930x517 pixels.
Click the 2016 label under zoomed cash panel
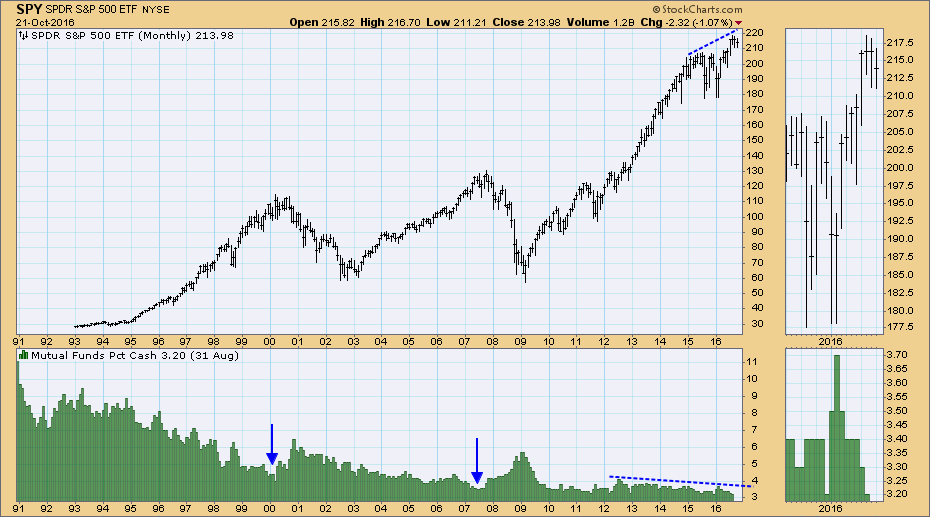pyautogui.click(x=830, y=509)
